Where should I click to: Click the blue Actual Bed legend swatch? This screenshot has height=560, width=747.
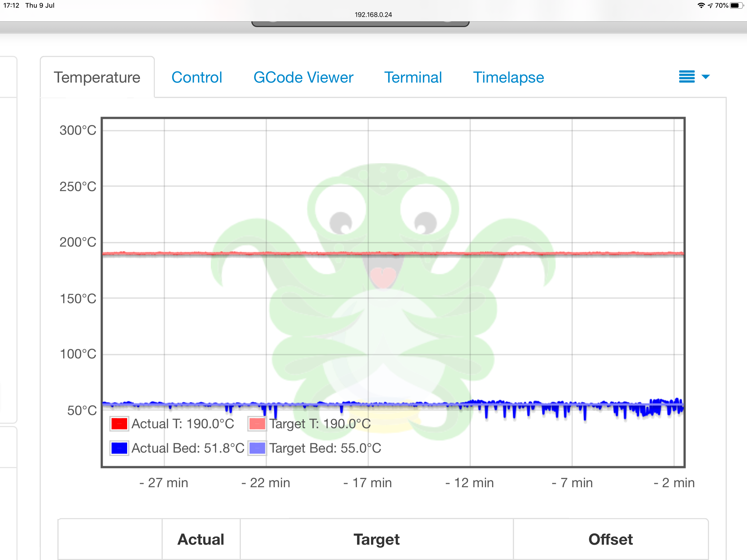point(119,448)
